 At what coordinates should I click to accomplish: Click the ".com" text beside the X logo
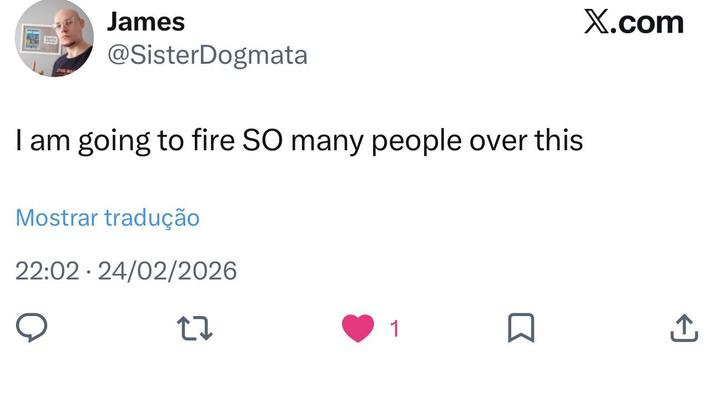(648, 23)
